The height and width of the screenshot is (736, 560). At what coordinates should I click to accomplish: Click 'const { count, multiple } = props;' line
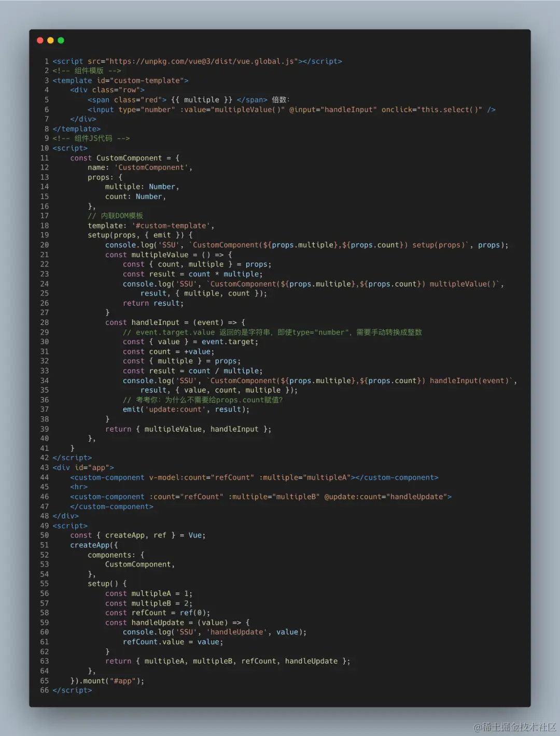tap(197, 264)
